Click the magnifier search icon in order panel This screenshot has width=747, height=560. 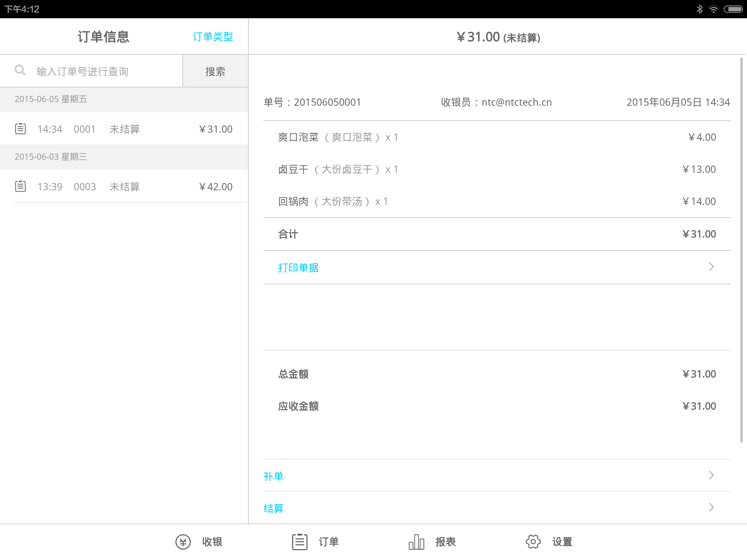(x=20, y=70)
